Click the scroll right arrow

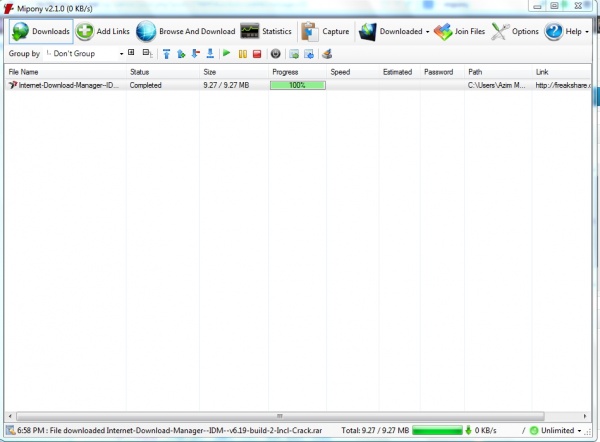pos(585,416)
